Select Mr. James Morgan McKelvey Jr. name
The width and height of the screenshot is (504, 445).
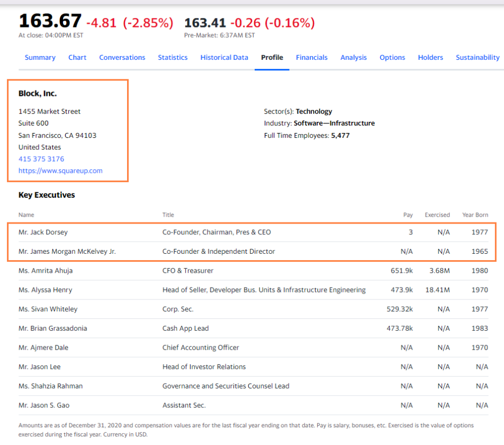tap(67, 252)
